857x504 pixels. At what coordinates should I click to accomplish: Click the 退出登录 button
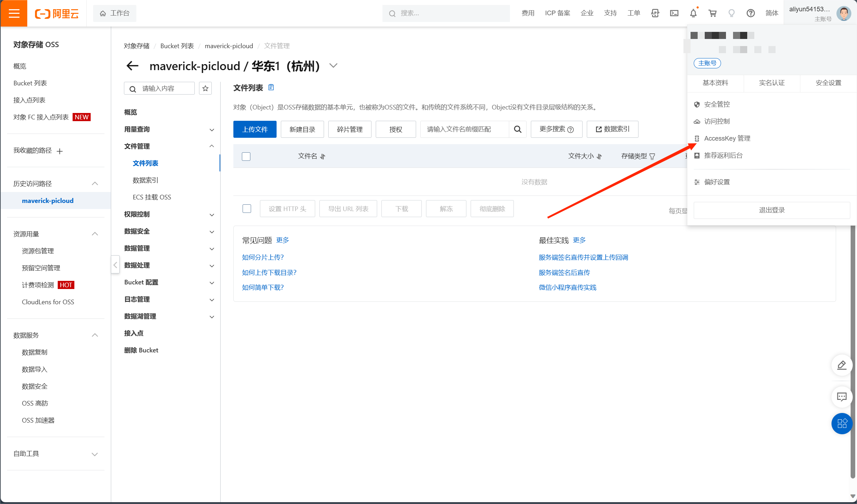tap(772, 210)
